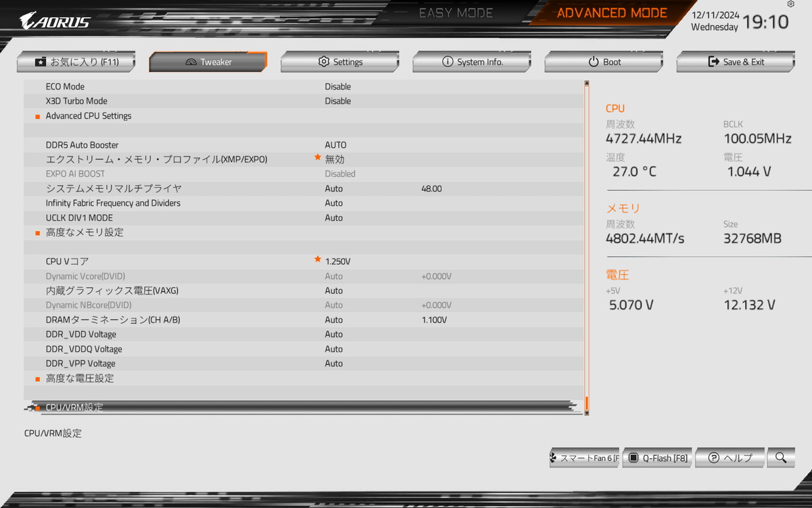Switch to EASY MODE
Image resolution: width=812 pixels, height=508 pixels.
pos(456,13)
